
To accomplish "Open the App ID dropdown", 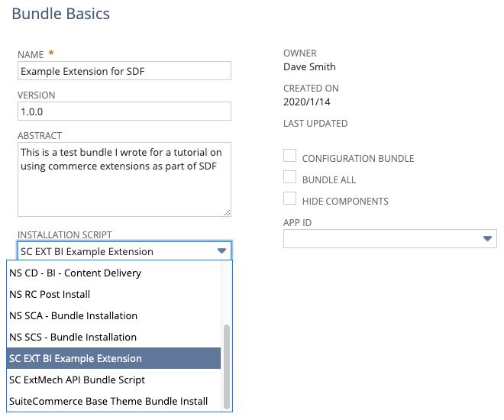I will click(487, 239).
